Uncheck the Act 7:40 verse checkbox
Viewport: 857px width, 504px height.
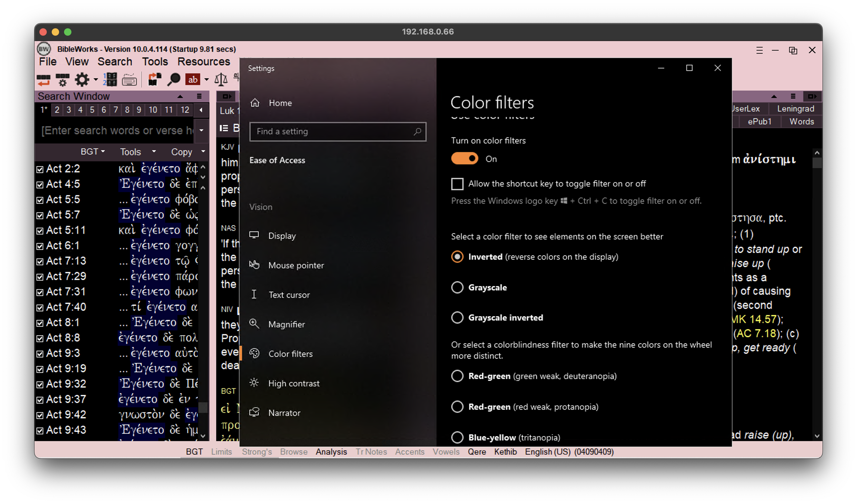(40, 308)
